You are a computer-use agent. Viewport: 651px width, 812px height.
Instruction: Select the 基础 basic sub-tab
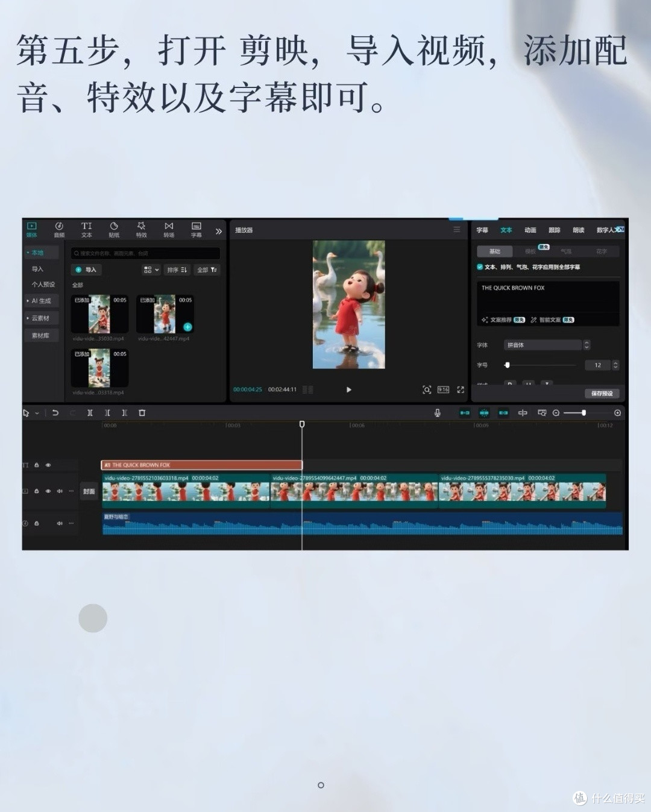495,251
